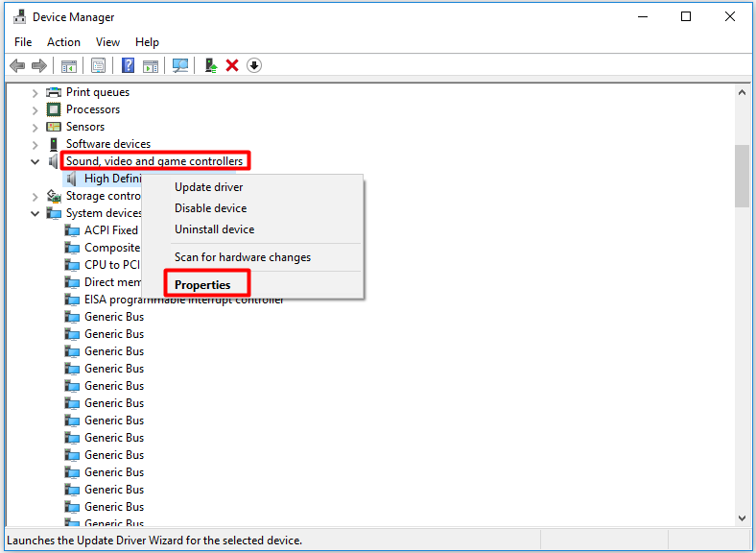Click the Disable device down-arrow circle icon
This screenshot has height=553, width=756.
(x=254, y=65)
